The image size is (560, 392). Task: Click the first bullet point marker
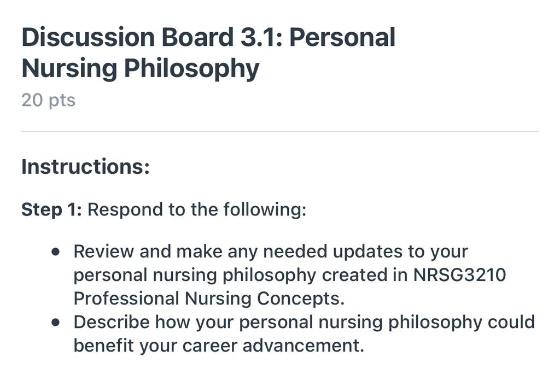[55, 251]
